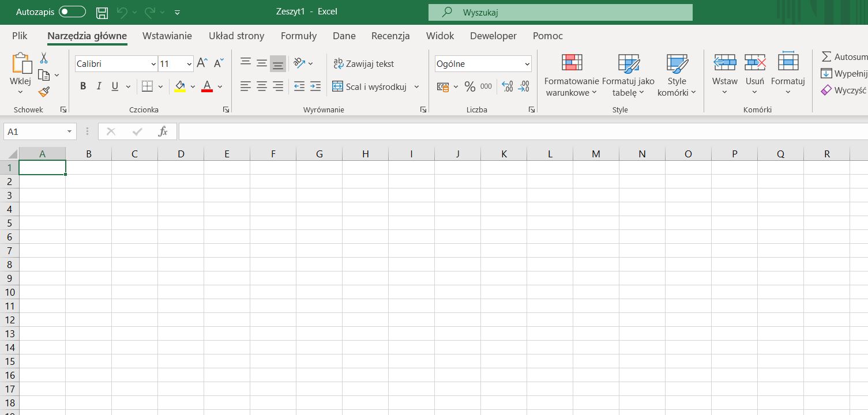The height and width of the screenshot is (415, 868).
Task: Select column D header
Action: [x=181, y=154]
